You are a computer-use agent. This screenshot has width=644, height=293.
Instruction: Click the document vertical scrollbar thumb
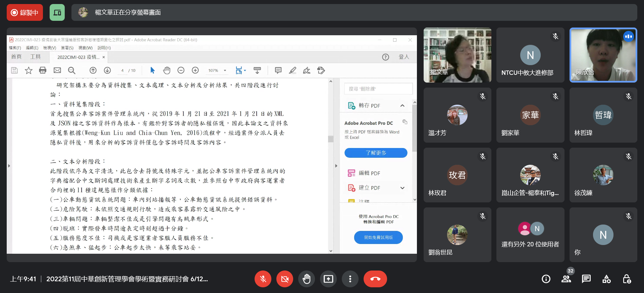pos(331,139)
